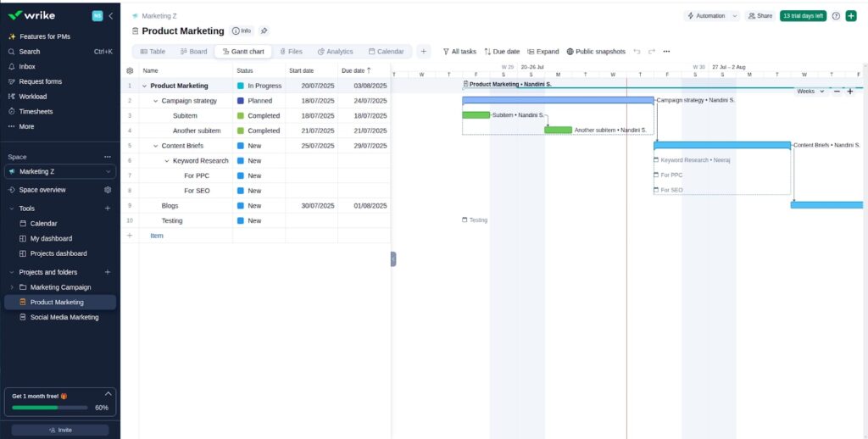This screenshot has width=868, height=439.
Task: Collapse the left sidebar with arrow icon
Action: [x=111, y=16]
